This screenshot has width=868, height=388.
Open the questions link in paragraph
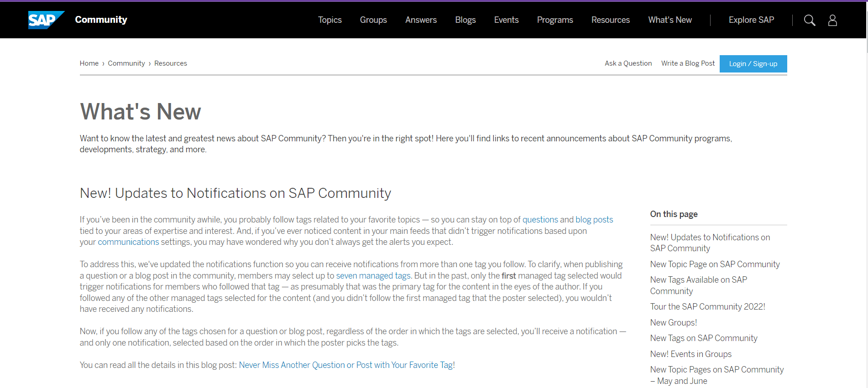tap(540, 220)
